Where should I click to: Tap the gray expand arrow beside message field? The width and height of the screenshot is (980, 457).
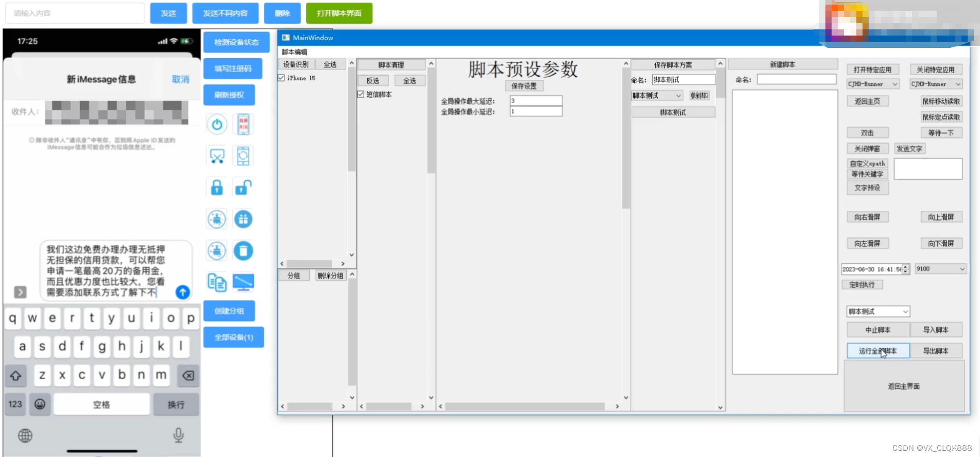pos(20,292)
